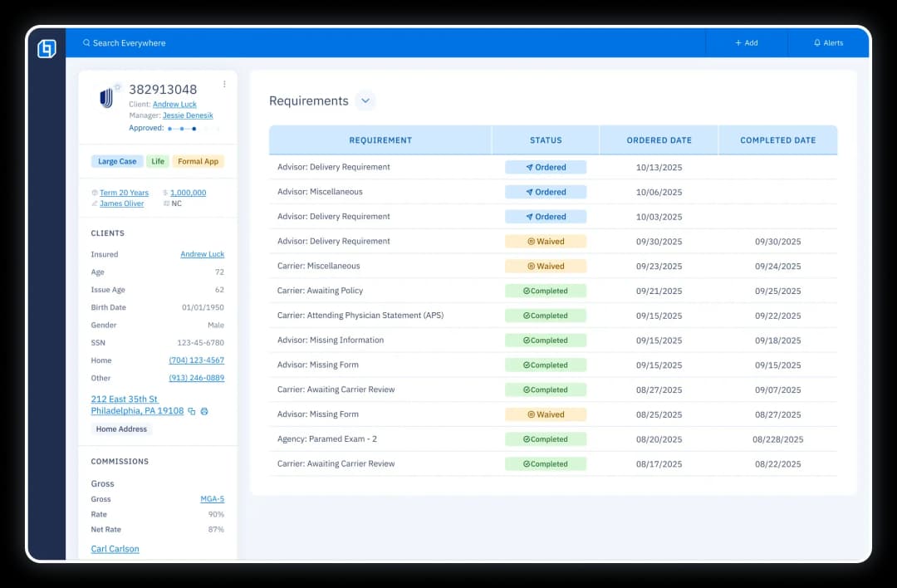Click the plus Add button
This screenshot has height=588, width=897.
(x=746, y=43)
